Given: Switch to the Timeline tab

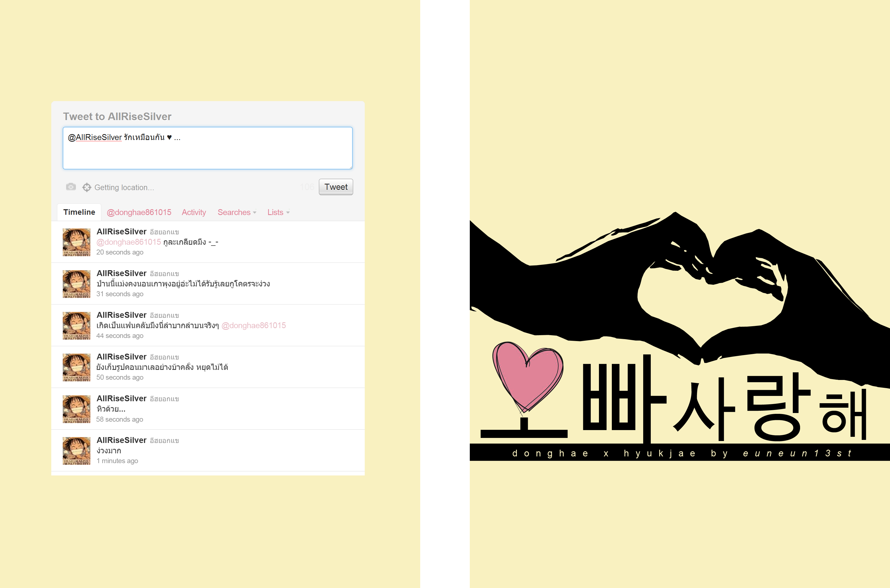Looking at the screenshot, I should click(79, 212).
